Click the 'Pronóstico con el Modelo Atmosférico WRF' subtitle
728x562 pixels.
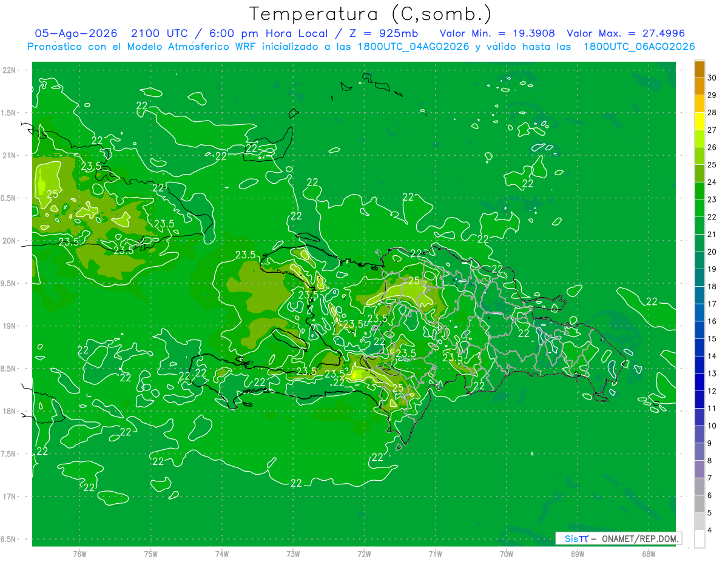pyautogui.click(x=143, y=47)
